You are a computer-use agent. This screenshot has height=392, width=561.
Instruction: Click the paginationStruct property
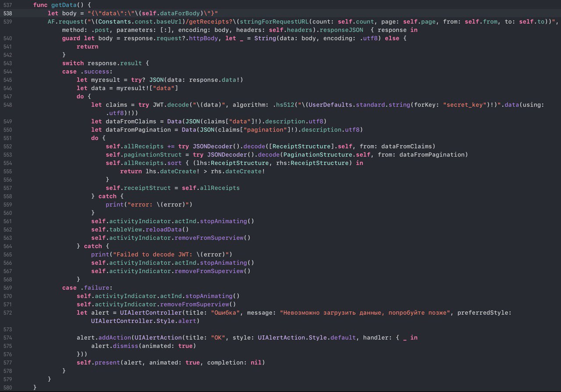coord(153,155)
